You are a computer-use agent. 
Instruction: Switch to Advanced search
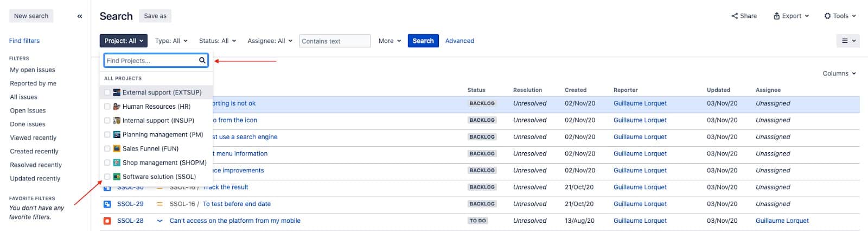click(x=459, y=41)
